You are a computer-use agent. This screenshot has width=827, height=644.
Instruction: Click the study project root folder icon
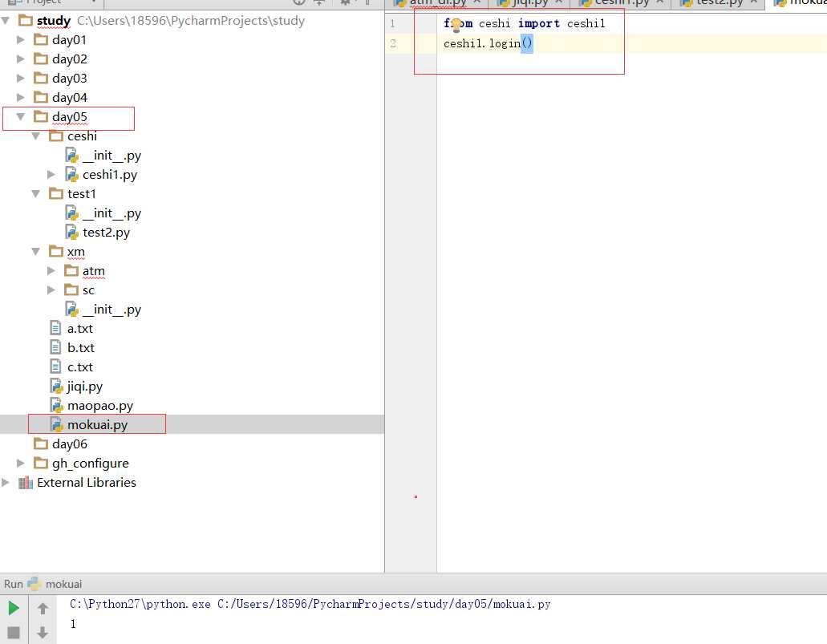[26, 21]
